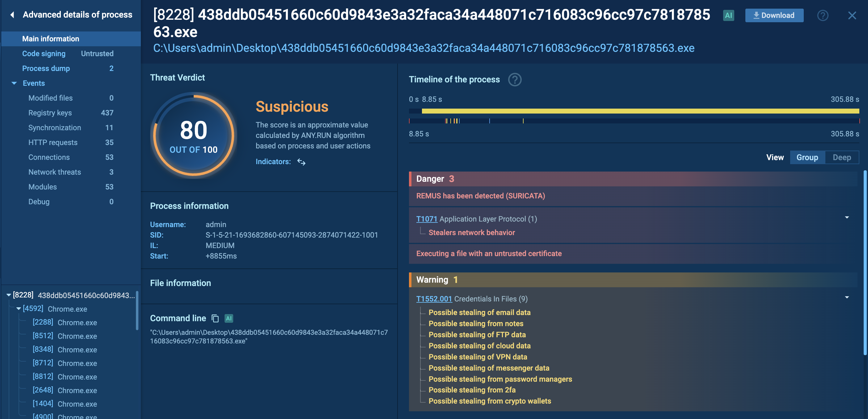Collapse the T1071 Application Layer Protocol group

click(x=847, y=218)
